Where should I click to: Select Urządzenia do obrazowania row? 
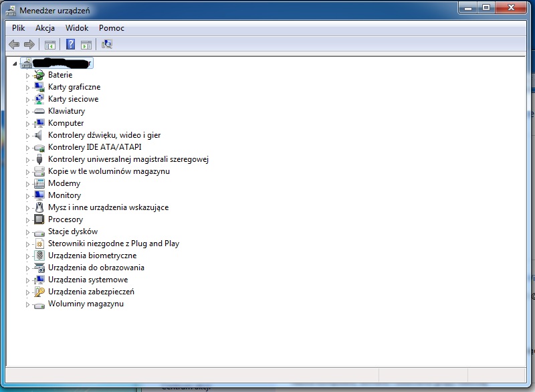[96, 268]
